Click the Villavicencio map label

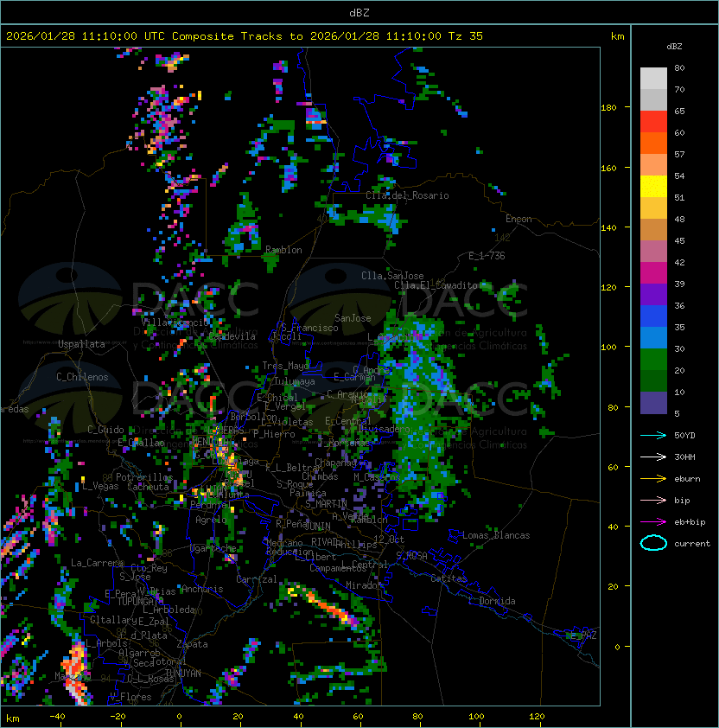click(x=175, y=322)
